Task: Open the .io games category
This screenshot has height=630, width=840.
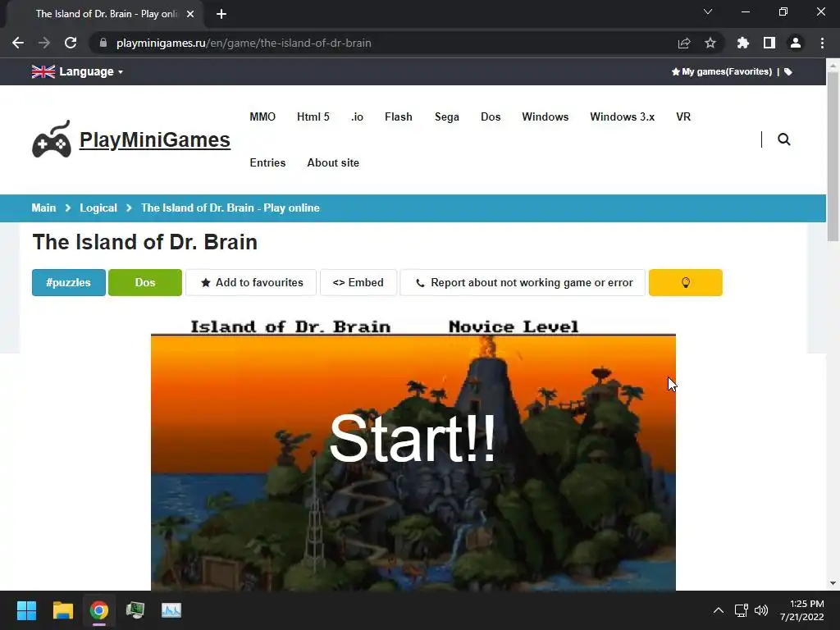Action: pyautogui.click(x=358, y=116)
